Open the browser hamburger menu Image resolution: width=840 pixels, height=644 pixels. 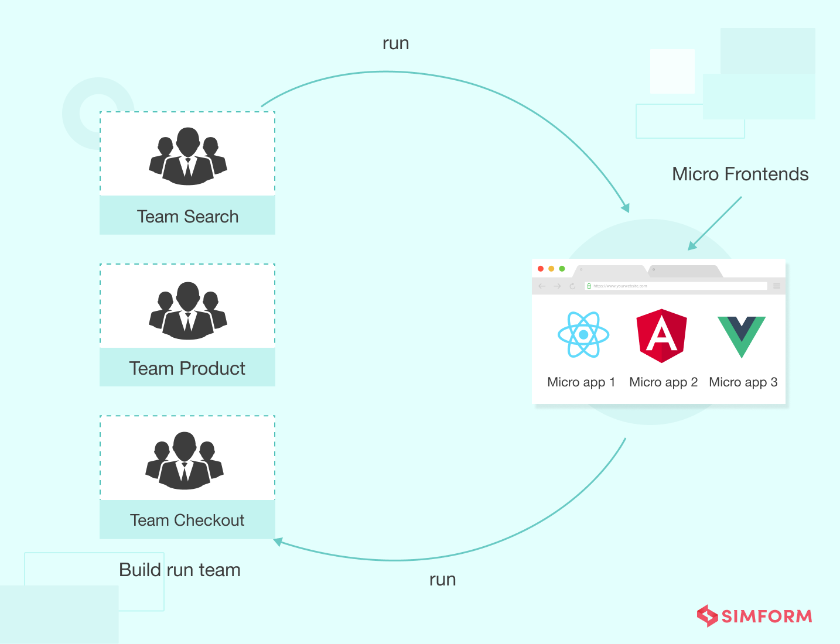point(777,286)
